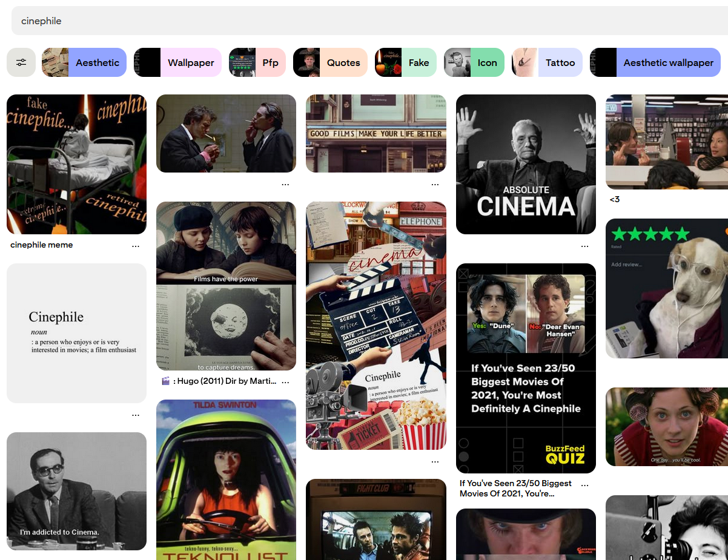
Task: Open "One day...you'll be cool" pin
Action: click(667, 427)
